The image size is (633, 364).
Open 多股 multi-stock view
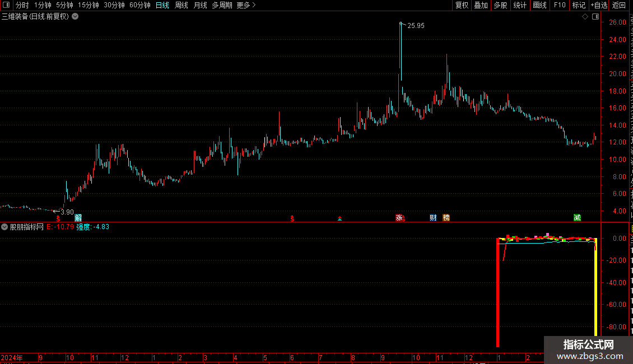click(x=500, y=5)
